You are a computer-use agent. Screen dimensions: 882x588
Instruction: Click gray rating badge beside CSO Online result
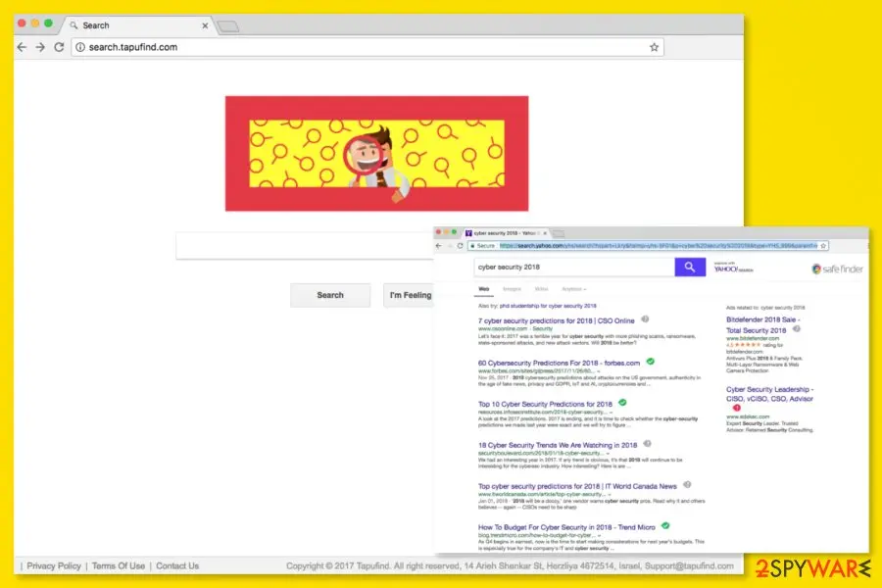(x=645, y=319)
